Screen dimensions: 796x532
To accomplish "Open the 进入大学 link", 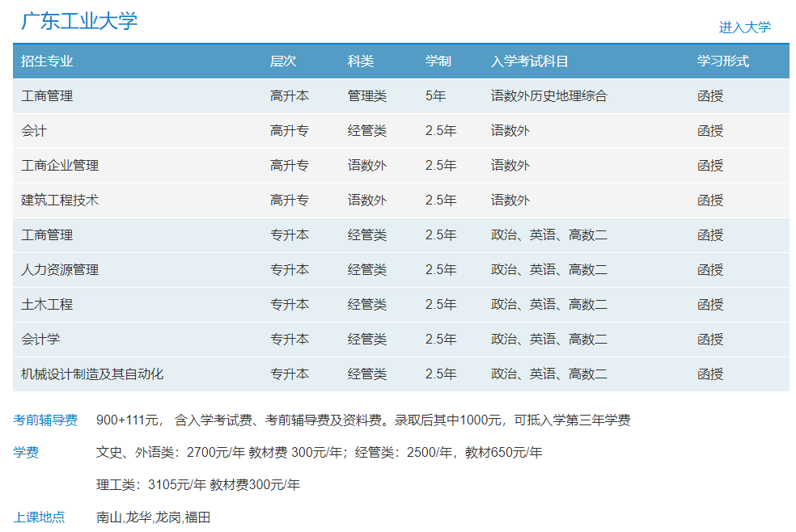I will pos(744,27).
